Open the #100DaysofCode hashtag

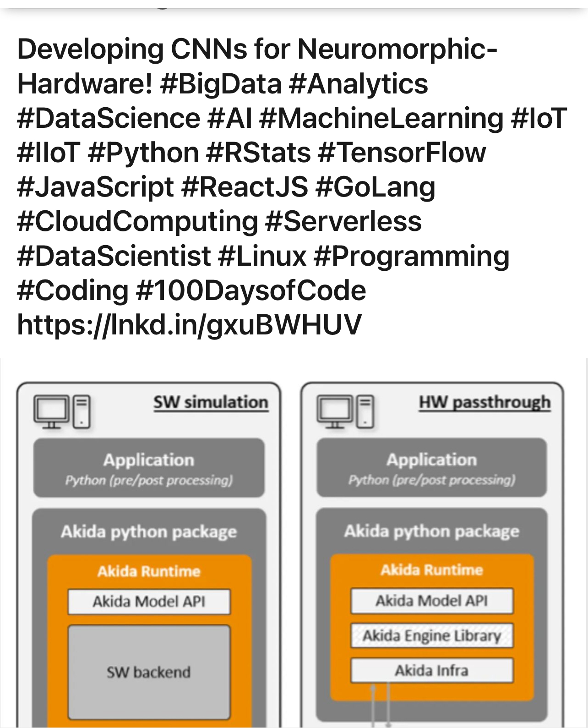251,290
